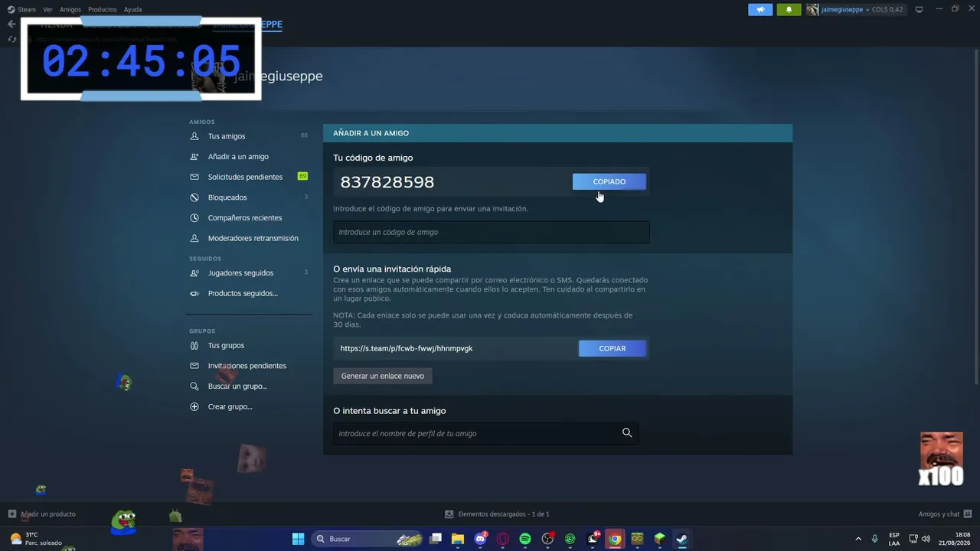Click the blocked icon beside Bloqueados

pyautogui.click(x=194, y=197)
